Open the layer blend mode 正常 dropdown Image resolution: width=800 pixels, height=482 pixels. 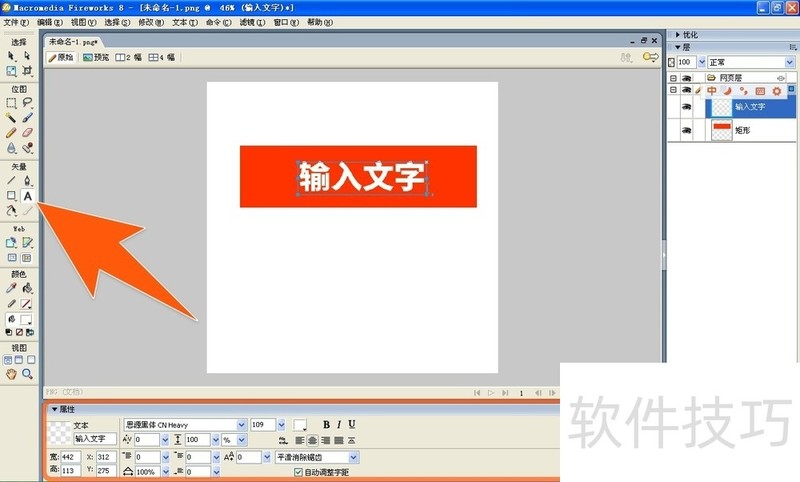coord(790,62)
